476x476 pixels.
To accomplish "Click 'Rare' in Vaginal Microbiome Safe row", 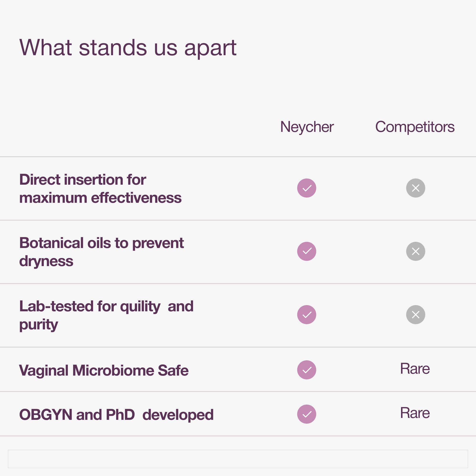I will coord(415,369).
